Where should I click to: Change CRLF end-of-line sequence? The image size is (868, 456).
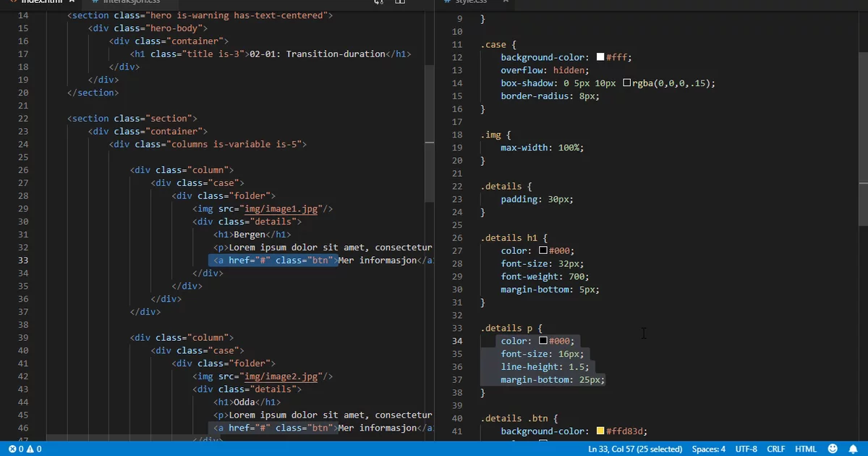776,449
